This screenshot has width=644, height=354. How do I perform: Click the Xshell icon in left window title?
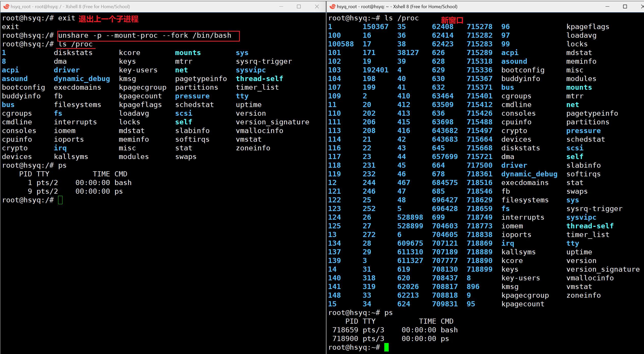(6, 6)
